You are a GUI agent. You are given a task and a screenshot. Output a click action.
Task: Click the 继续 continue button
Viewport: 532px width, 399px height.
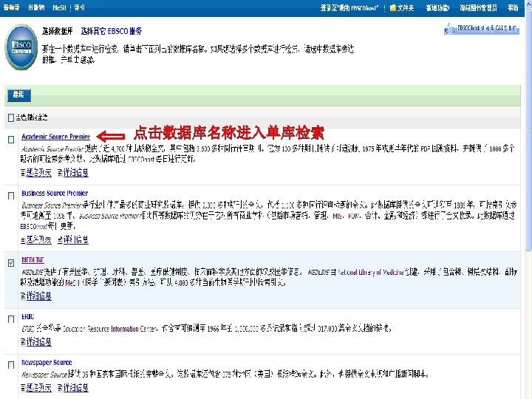[19, 95]
